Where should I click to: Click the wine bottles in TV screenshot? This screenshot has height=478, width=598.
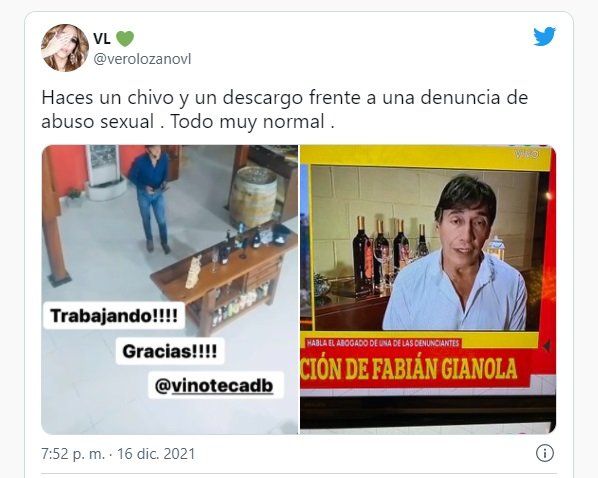click(390, 256)
